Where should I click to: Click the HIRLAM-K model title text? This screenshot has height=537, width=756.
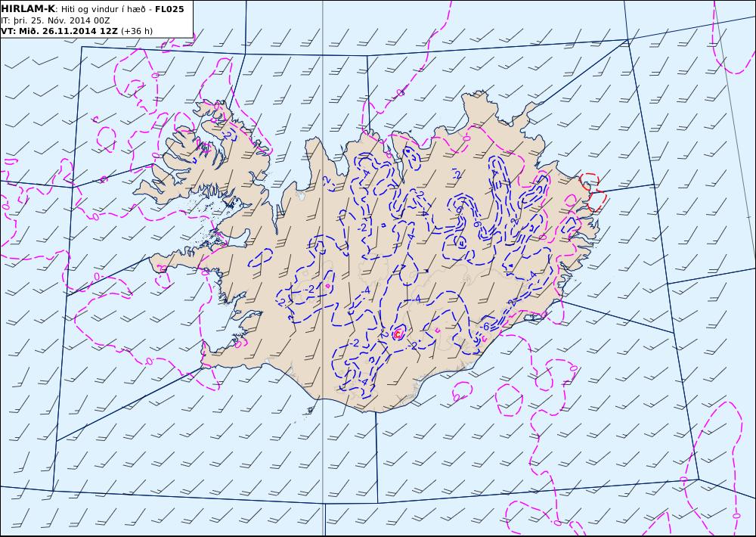click(29, 8)
